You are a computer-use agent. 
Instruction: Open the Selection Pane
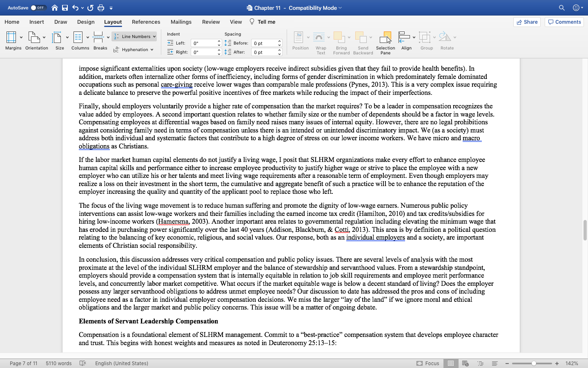pyautogui.click(x=385, y=43)
